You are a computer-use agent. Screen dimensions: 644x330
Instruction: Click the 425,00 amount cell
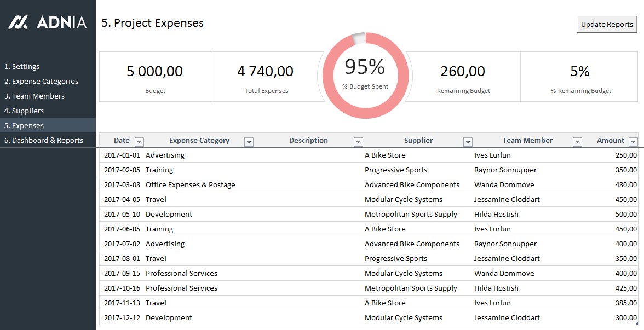625,288
